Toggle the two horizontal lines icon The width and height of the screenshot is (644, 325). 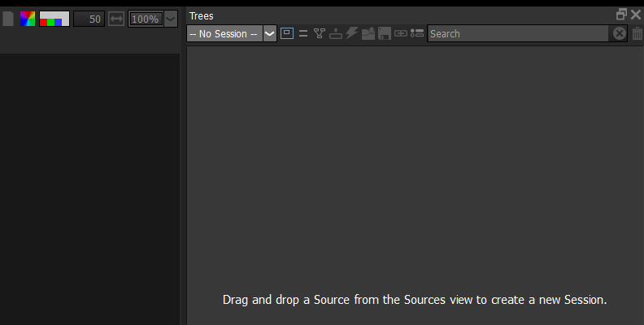click(x=303, y=33)
